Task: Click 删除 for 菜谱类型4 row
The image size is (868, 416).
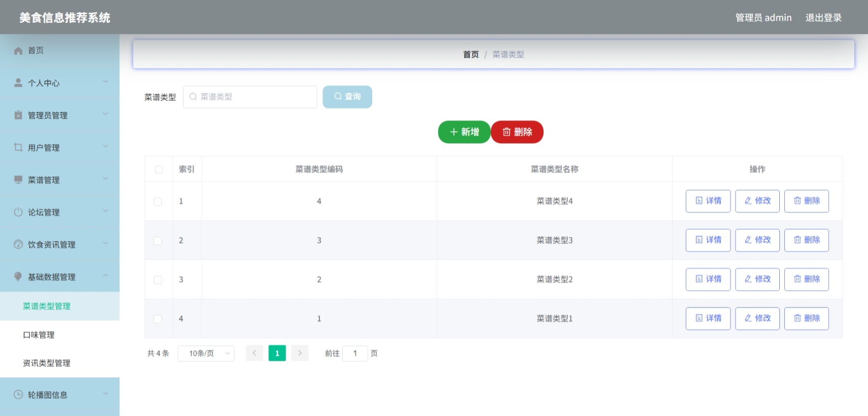Action: coord(806,201)
